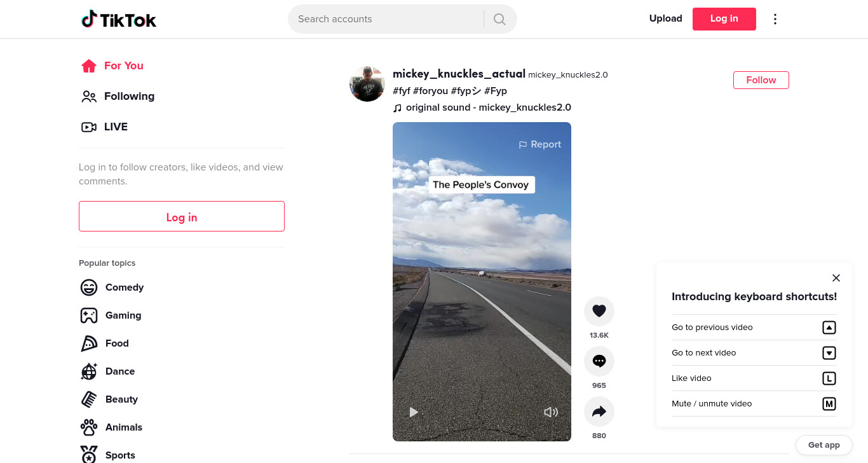Click the Upload link
This screenshot has height=463, width=868.
[x=665, y=18]
